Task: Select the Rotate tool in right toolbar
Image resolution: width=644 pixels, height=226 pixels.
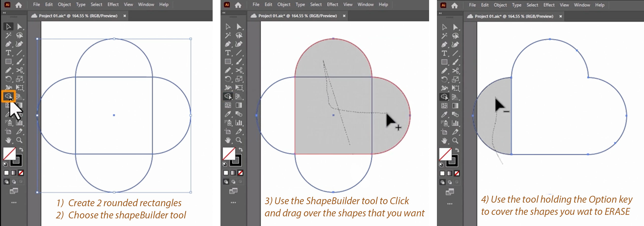Action: click(444, 79)
